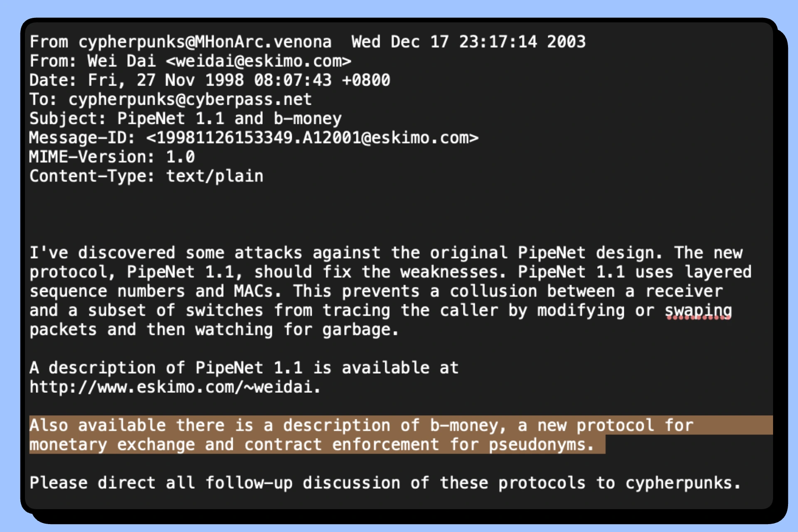Screen dimensions: 798x532
Task: Click the misspelled word "swaping"
Action: (x=698, y=310)
